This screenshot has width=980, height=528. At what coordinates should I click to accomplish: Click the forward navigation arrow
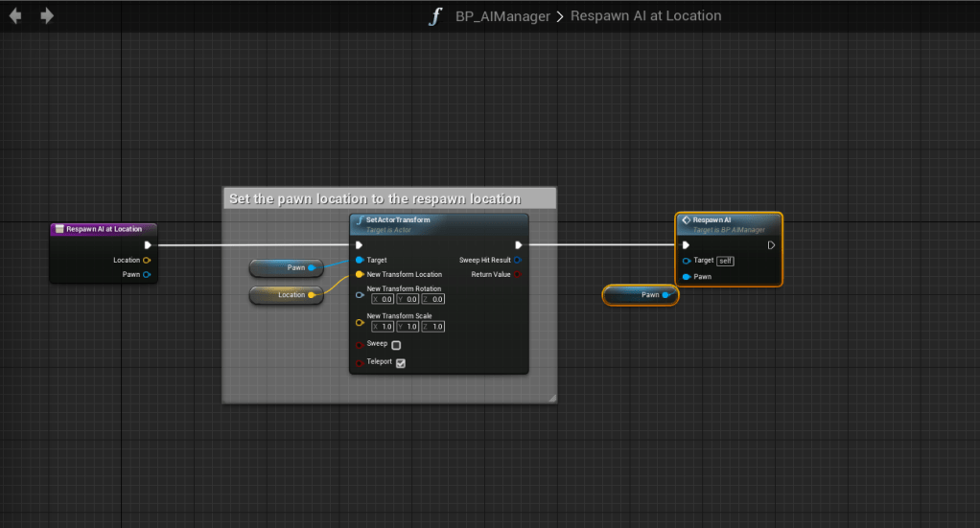point(46,16)
